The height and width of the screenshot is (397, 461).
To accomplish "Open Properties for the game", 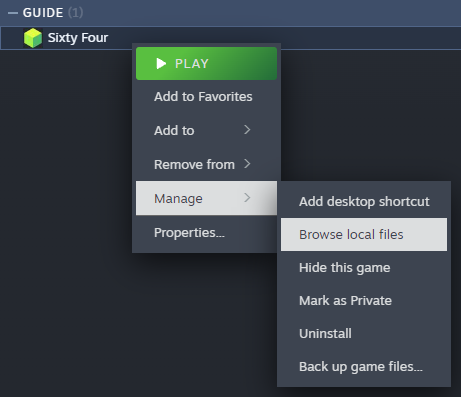I will (x=206, y=232).
